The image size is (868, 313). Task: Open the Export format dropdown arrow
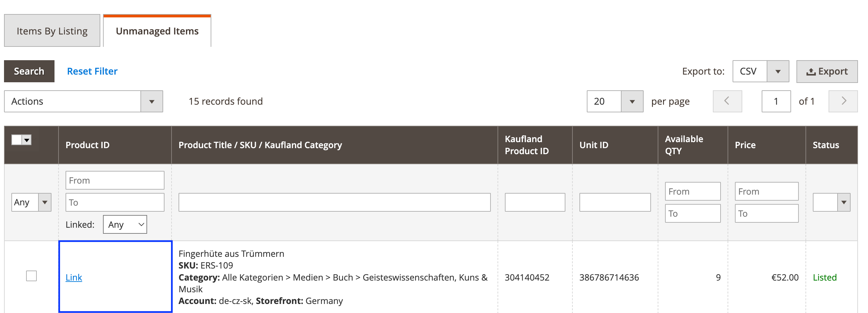coord(778,72)
